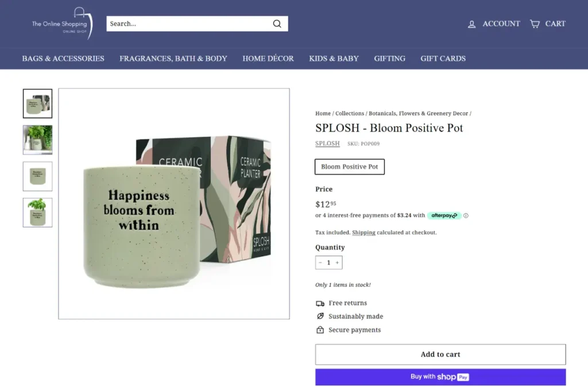Decrease quantity with minus button
Image resolution: width=588 pixels, height=387 pixels.
coord(320,262)
